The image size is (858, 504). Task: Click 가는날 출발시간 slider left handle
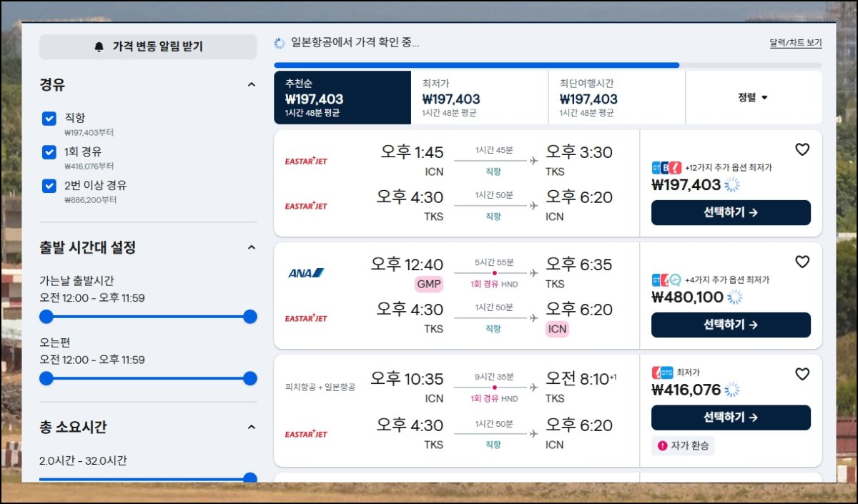coord(46,317)
